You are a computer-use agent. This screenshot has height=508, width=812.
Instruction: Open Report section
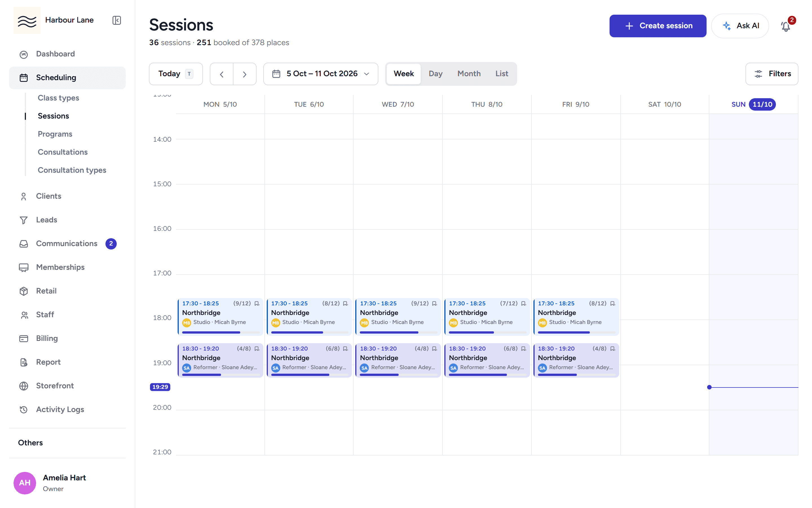(x=67, y=362)
